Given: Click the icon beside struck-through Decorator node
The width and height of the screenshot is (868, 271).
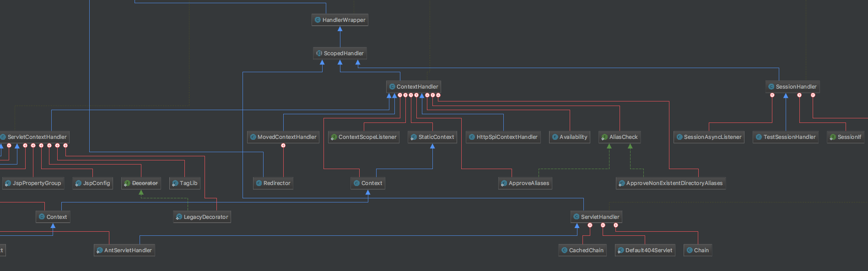Looking at the screenshot, I should (127, 183).
